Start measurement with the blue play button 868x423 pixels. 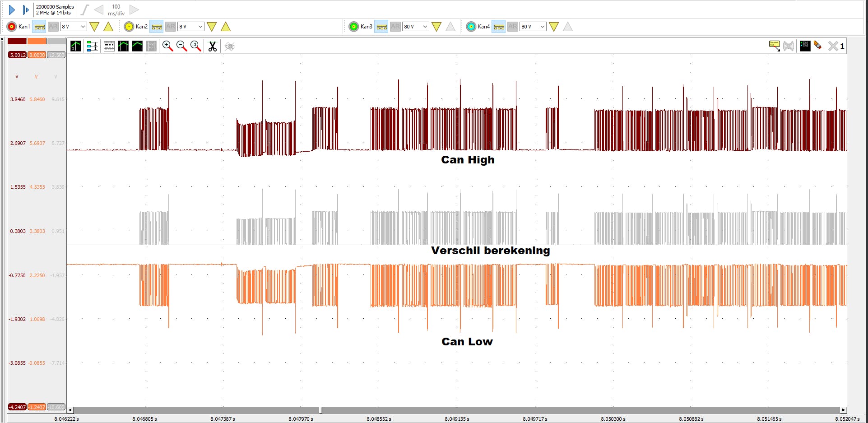pos(12,9)
